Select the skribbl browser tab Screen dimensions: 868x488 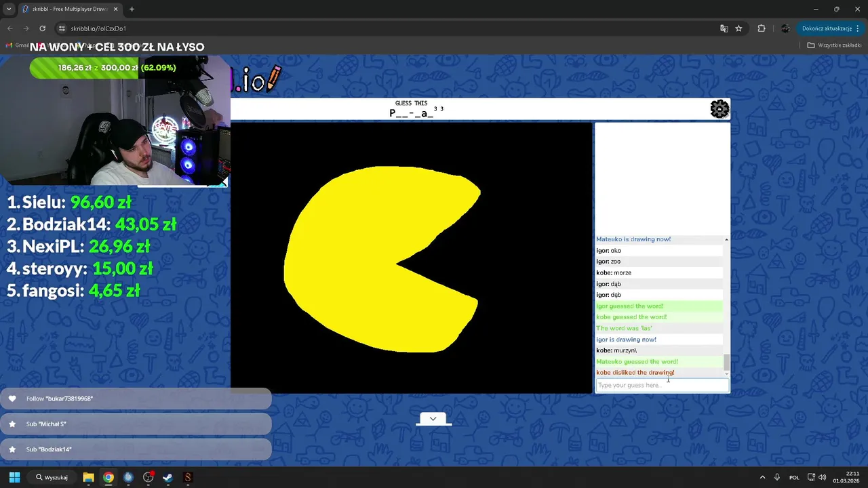(x=70, y=9)
